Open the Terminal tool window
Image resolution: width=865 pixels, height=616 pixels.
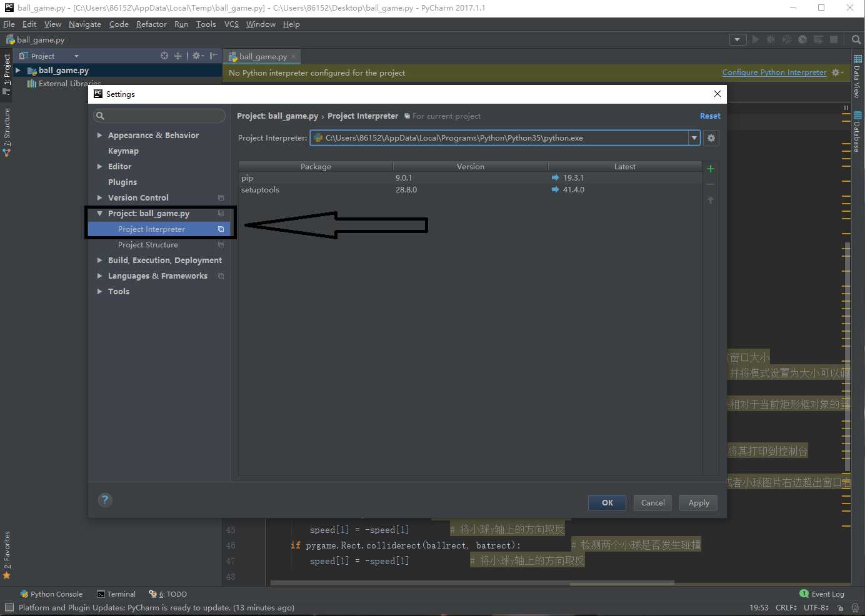[x=116, y=594]
